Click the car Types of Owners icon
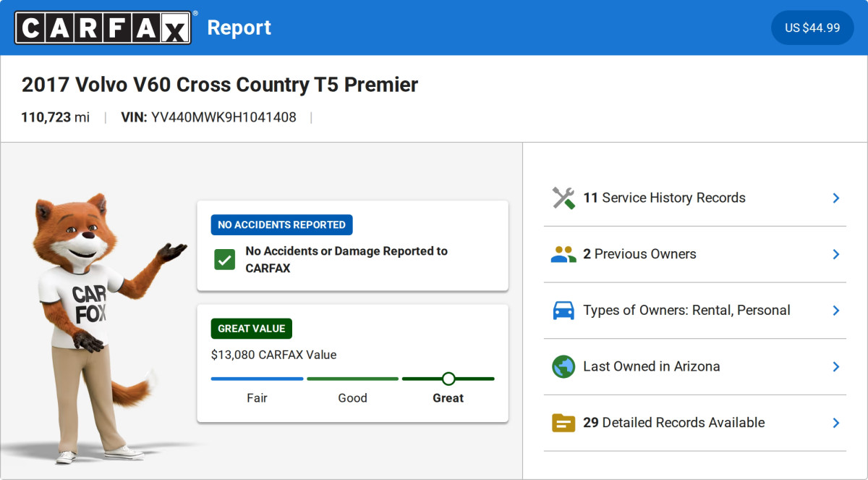The height and width of the screenshot is (480, 868). (563, 310)
